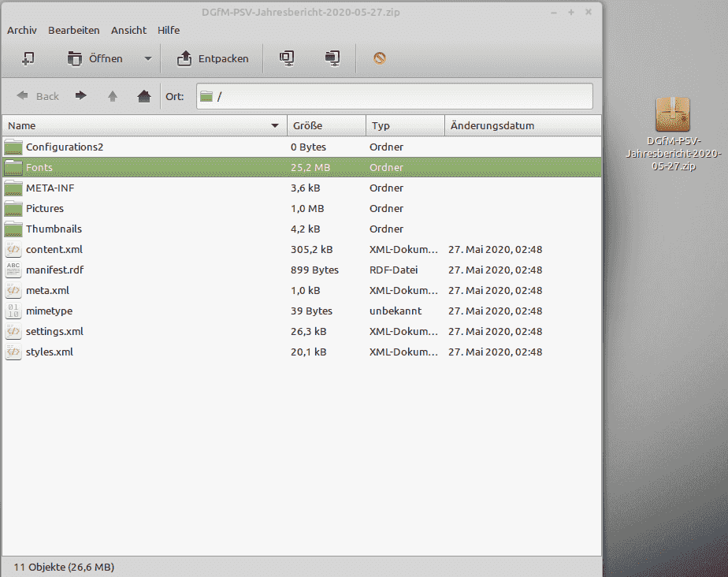This screenshot has height=577, width=728.
Task: Sort by the Größe column header
Action: pos(326,125)
